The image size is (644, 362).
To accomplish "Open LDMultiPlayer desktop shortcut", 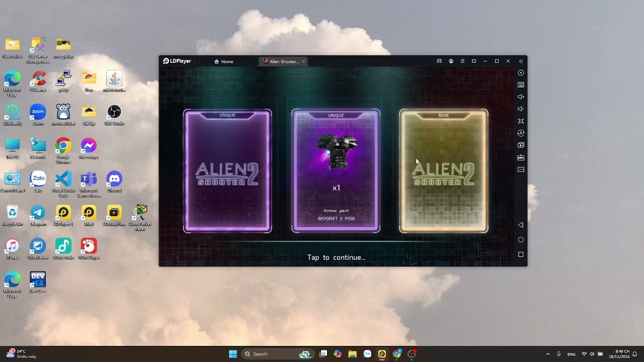I will pos(114,215).
